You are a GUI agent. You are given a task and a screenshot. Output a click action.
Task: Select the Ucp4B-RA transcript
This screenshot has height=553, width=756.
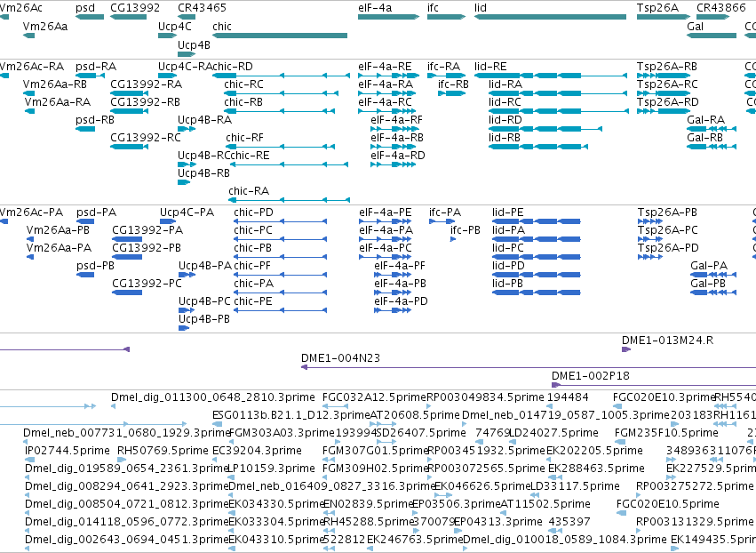187,129
